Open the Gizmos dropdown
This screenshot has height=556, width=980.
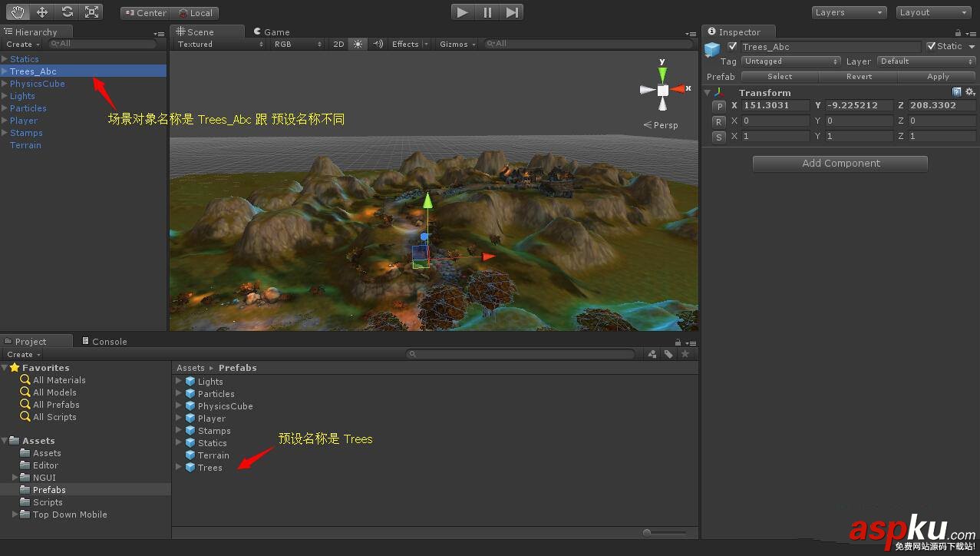[x=458, y=44]
